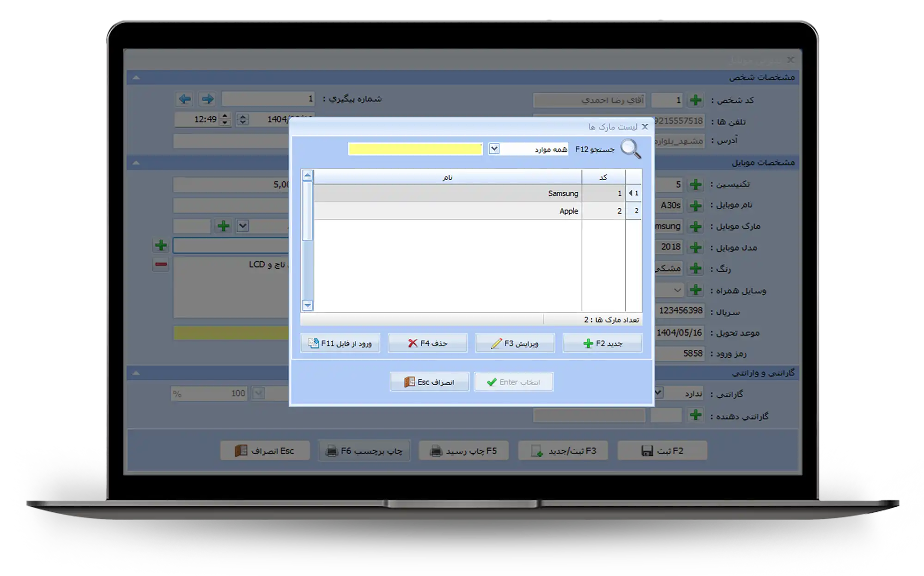Click the magnifier search icon in brand list dialog

(x=631, y=149)
